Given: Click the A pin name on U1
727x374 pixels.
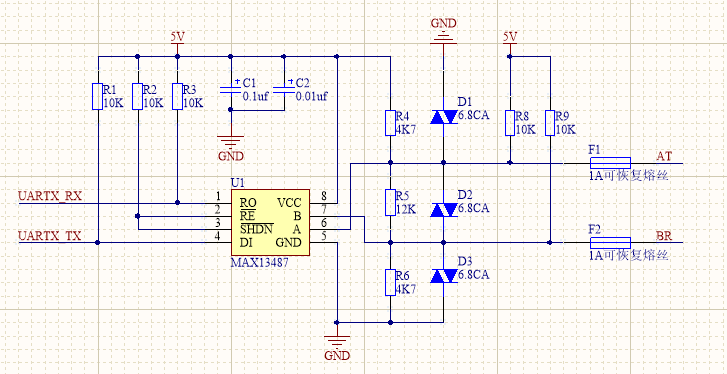Looking at the screenshot, I should tap(297, 229).
